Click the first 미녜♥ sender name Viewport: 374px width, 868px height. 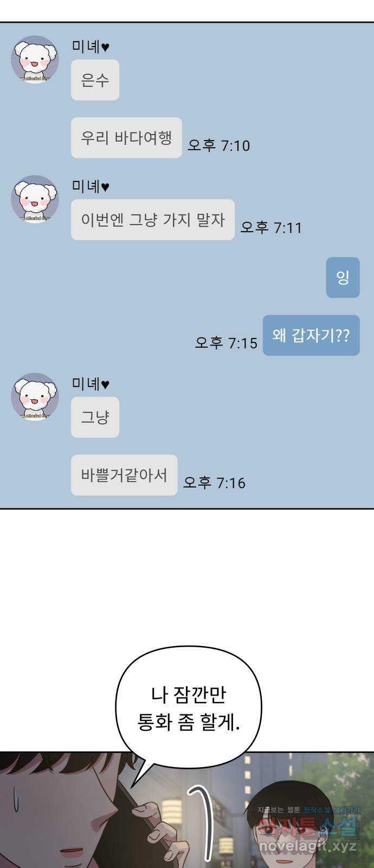click(91, 47)
